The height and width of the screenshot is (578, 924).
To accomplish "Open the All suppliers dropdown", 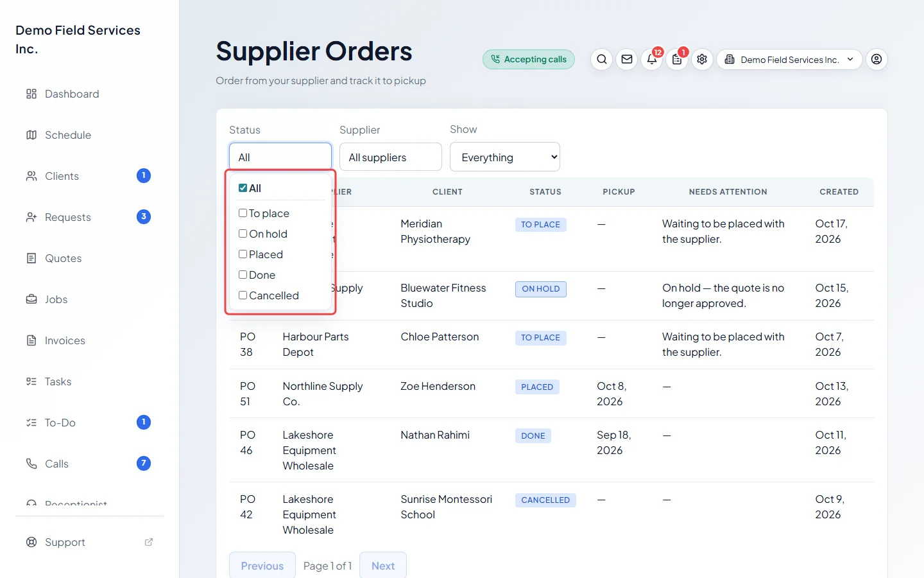I will pos(391,157).
